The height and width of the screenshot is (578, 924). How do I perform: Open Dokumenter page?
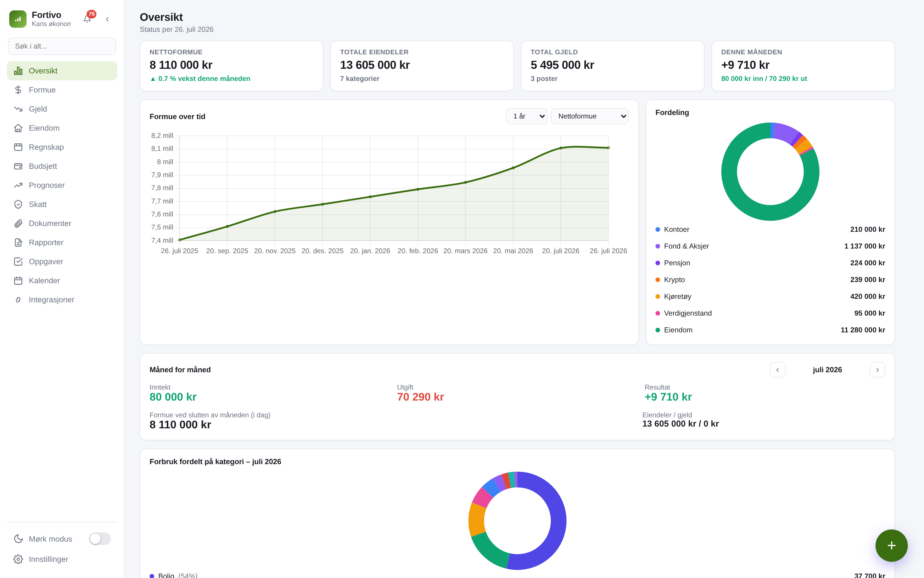pos(62,224)
